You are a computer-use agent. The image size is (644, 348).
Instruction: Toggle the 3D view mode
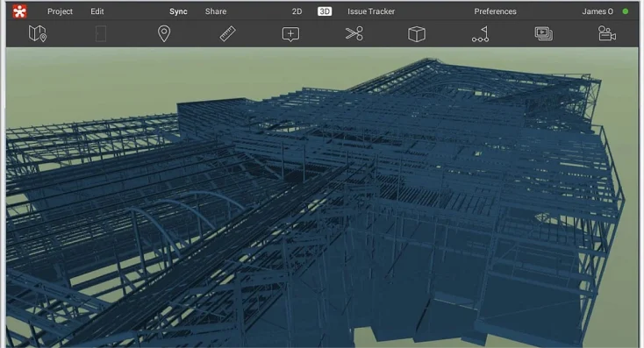coord(325,11)
